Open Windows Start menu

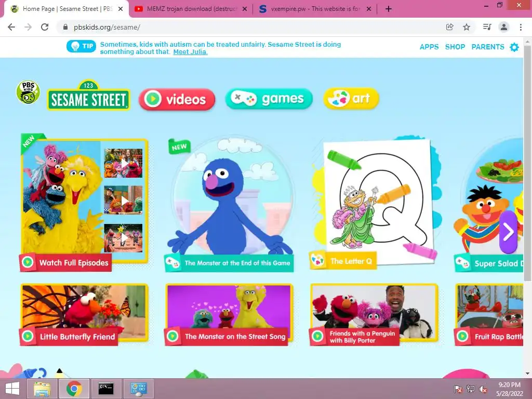click(x=12, y=389)
